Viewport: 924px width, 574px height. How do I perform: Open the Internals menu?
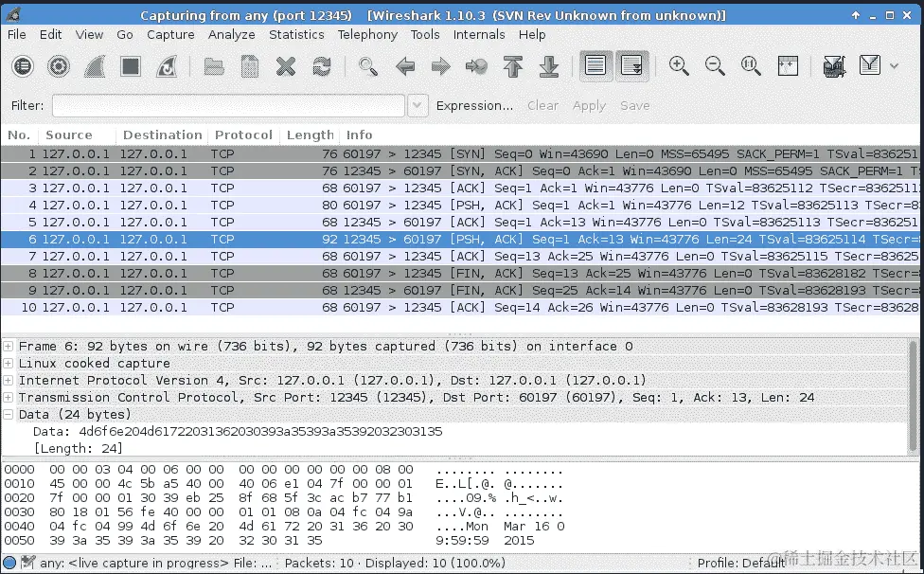pyautogui.click(x=479, y=35)
